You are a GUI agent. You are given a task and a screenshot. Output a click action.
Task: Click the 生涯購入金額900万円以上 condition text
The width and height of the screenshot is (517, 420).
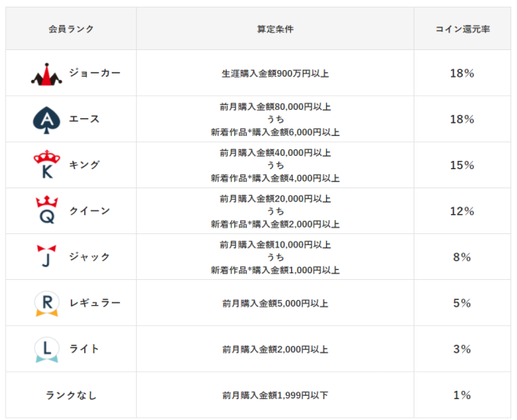(x=275, y=73)
